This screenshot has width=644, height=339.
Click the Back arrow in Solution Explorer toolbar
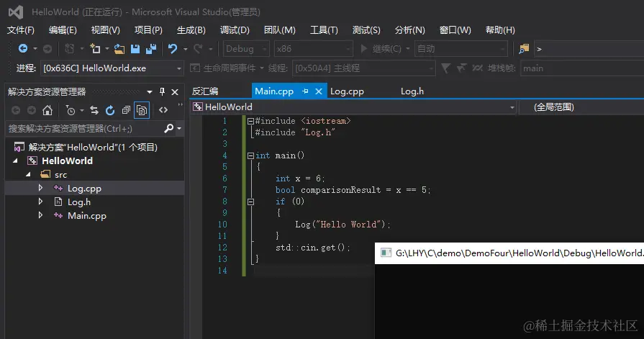point(16,110)
